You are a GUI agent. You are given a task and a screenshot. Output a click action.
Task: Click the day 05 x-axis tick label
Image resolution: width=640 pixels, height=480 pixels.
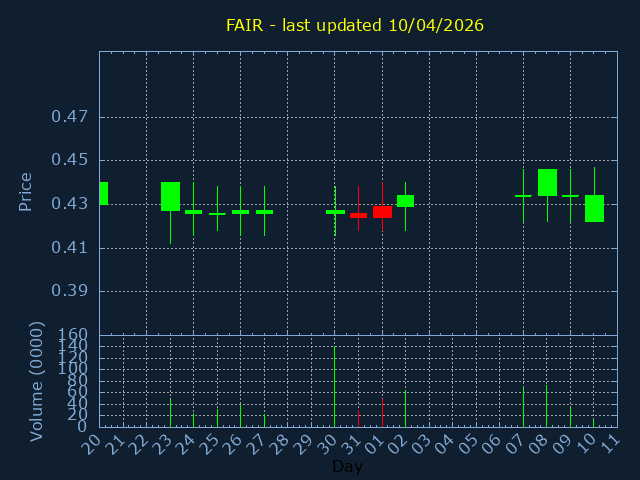coord(471,443)
